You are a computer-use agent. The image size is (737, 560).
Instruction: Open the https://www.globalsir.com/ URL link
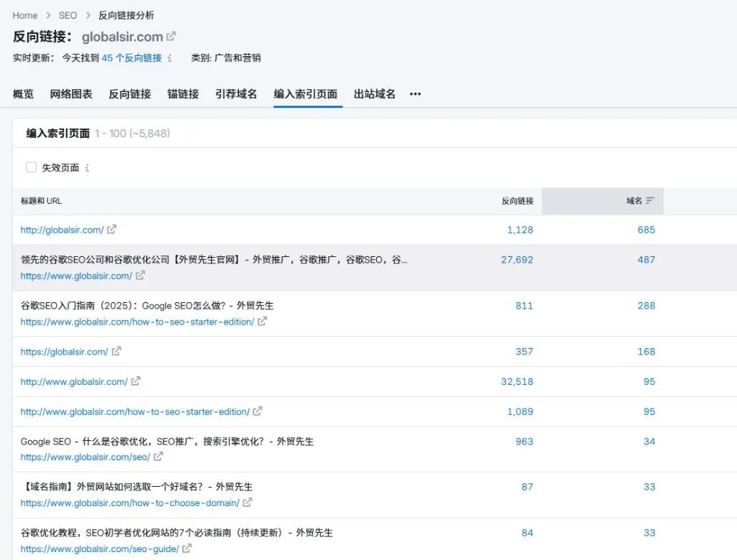coord(76,276)
